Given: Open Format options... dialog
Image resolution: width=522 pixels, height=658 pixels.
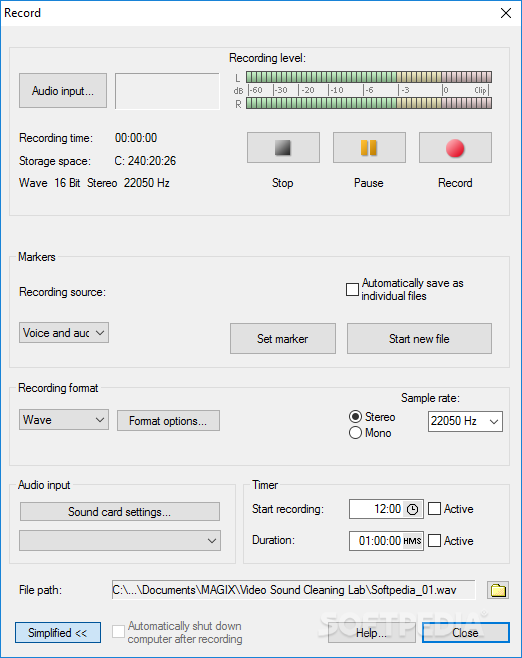Looking at the screenshot, I should pos(168,420).
